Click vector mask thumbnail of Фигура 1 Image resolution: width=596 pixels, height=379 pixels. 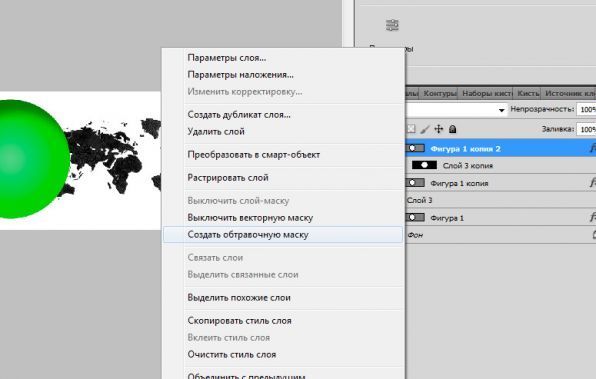point(415,217)
